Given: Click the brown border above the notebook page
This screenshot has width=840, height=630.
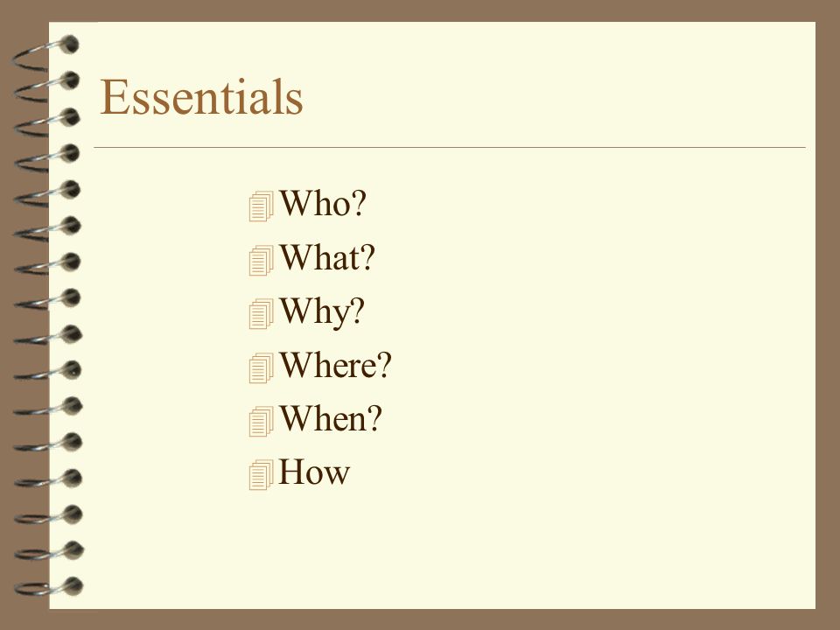Looking at the screenshot, I should pyautogui.click(x=420, y=10).
